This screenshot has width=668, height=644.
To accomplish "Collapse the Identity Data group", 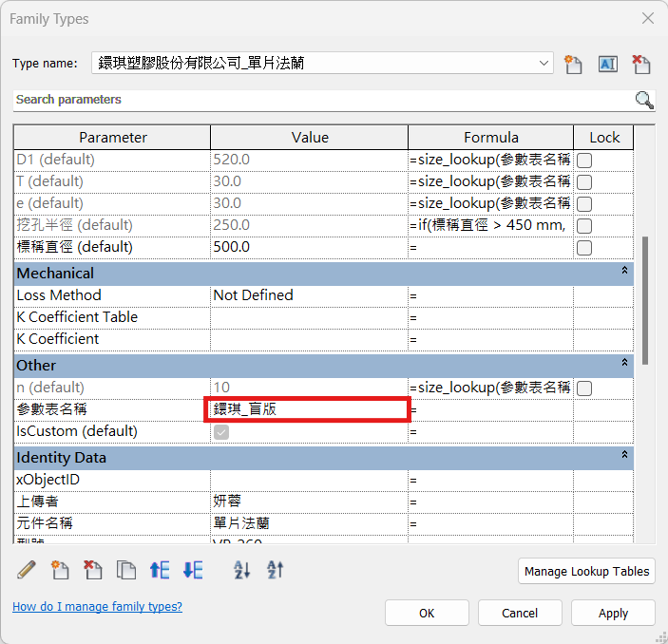I will click(x=624, y=457).
